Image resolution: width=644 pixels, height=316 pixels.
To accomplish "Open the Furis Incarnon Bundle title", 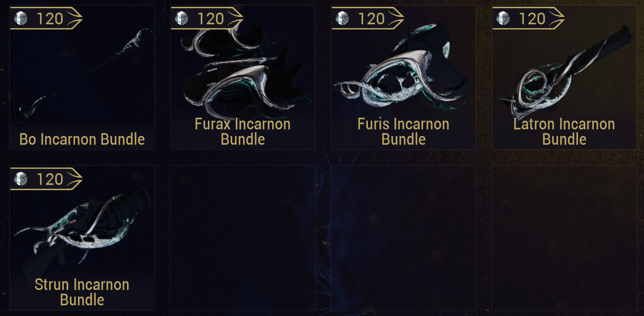I will coord(403,131).
